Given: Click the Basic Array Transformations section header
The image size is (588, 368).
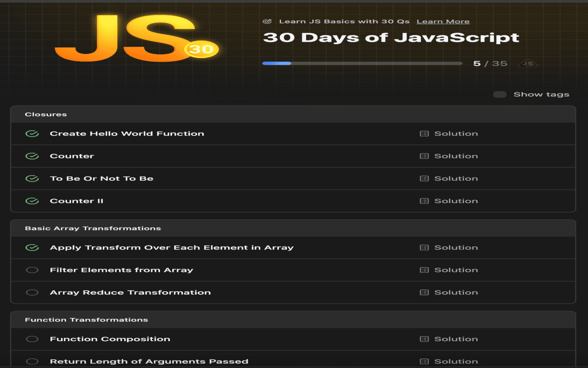Looking at the screenshot, I should (293, 228).
